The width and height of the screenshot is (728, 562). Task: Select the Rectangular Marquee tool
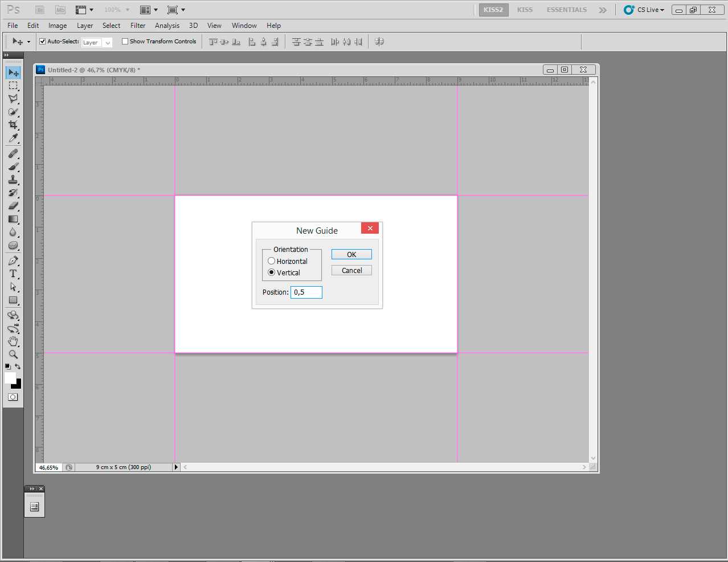13,85
